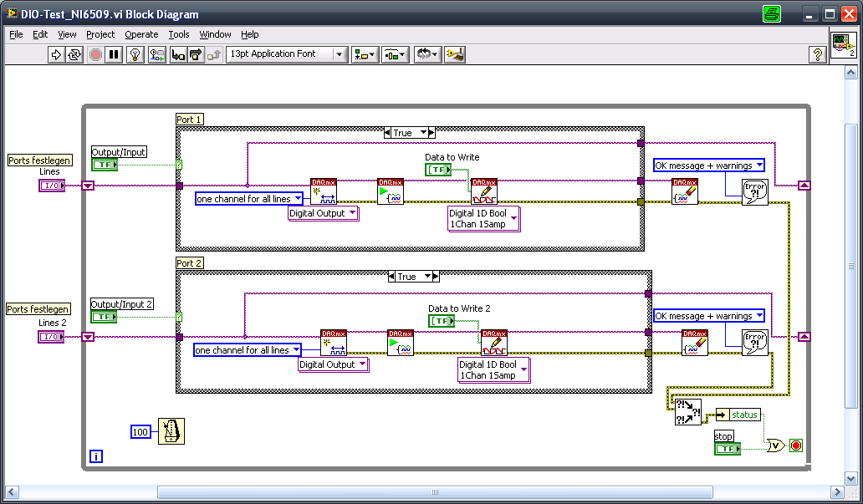Open the Align Objects dropdown
Screen dimensions: 863x504
(365, 54)
